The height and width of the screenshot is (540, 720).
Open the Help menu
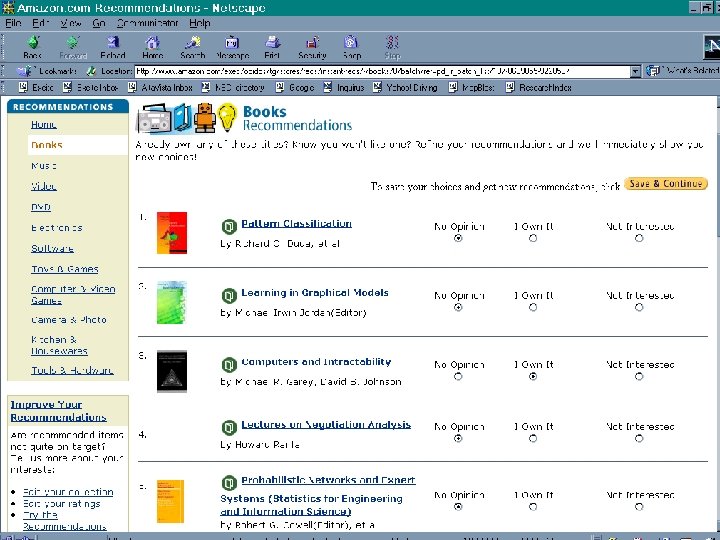(x=200, y=23)
